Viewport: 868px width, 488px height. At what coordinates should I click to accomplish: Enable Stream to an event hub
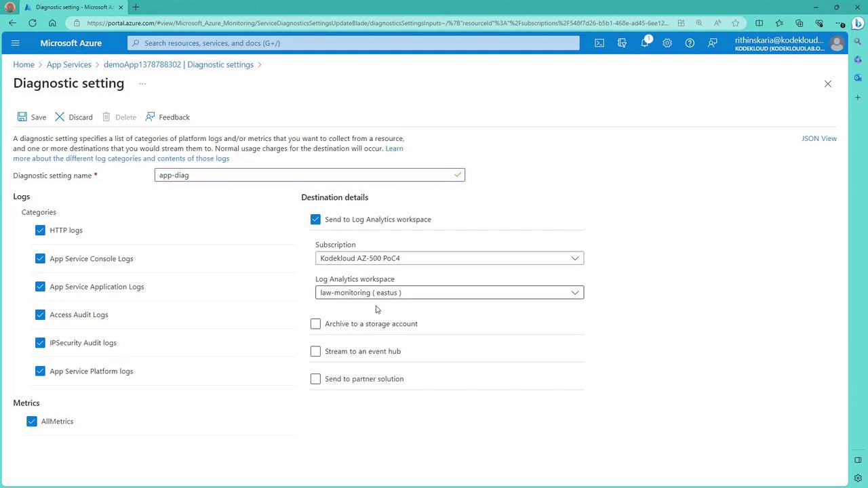[x=315, y=351]
